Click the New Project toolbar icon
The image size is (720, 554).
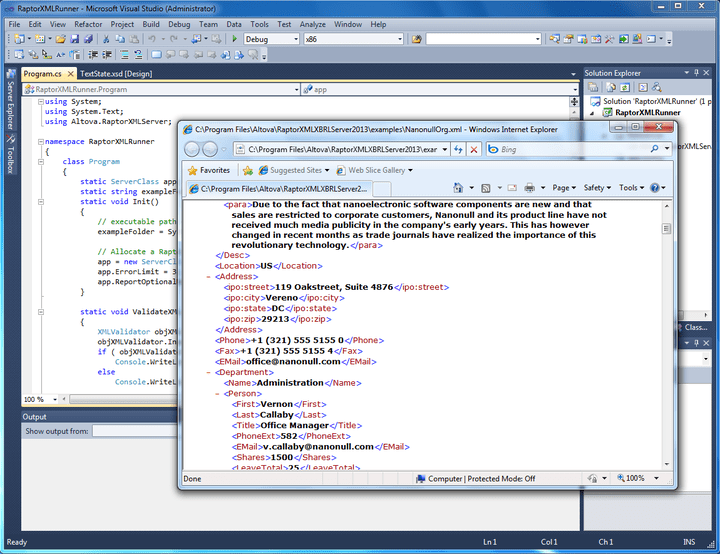[x=19, y=40]
